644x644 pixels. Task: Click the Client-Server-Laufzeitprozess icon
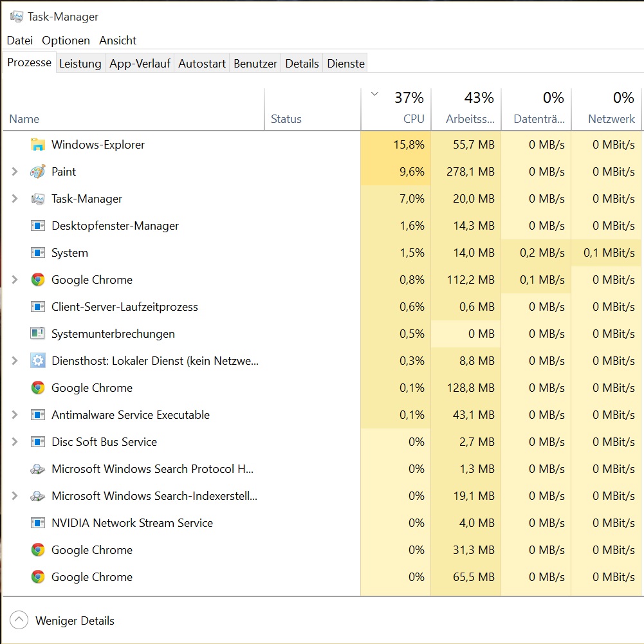click(x=38, y=307)
